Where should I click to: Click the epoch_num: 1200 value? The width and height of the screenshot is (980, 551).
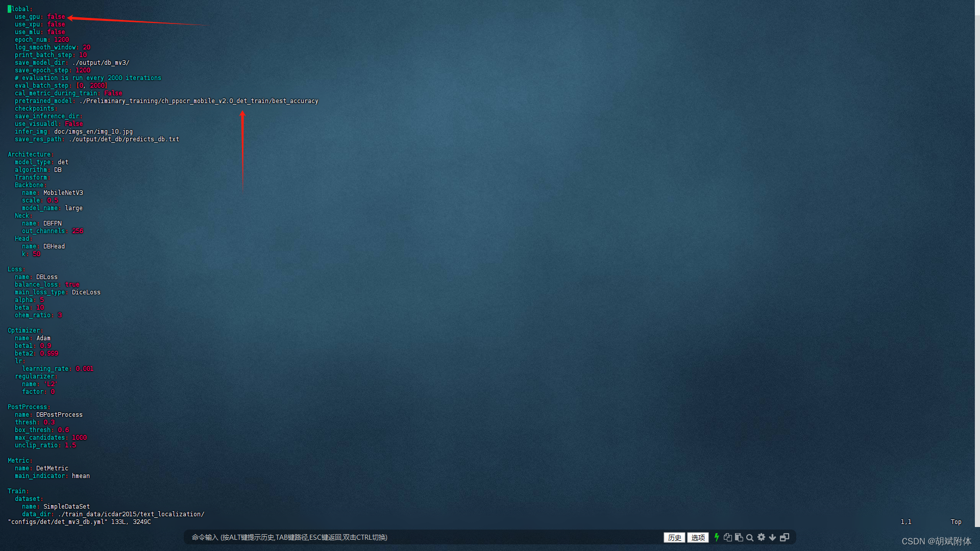[x=61, y=40]
